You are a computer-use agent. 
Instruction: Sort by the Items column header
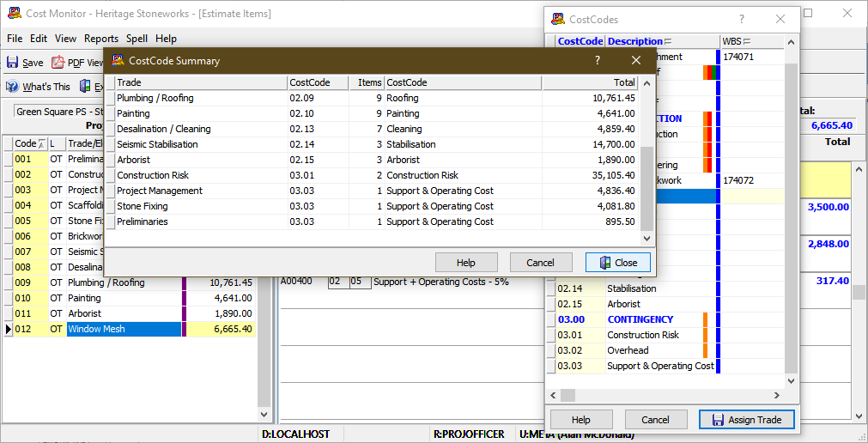coord(367,82)
